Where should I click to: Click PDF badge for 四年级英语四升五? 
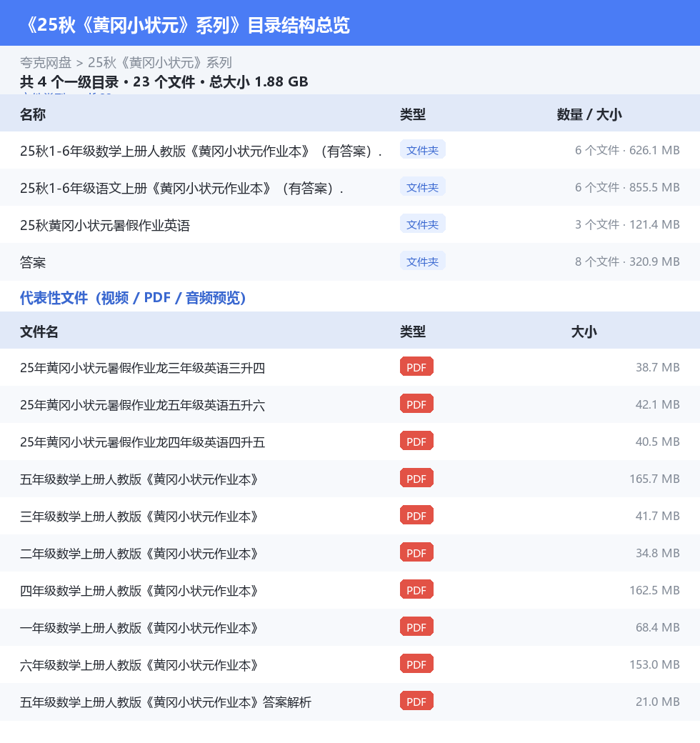click(x=416, y=442)
